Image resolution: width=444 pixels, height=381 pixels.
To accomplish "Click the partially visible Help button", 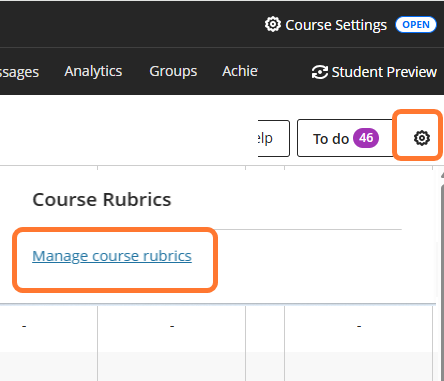I will (x=273, y=138).
